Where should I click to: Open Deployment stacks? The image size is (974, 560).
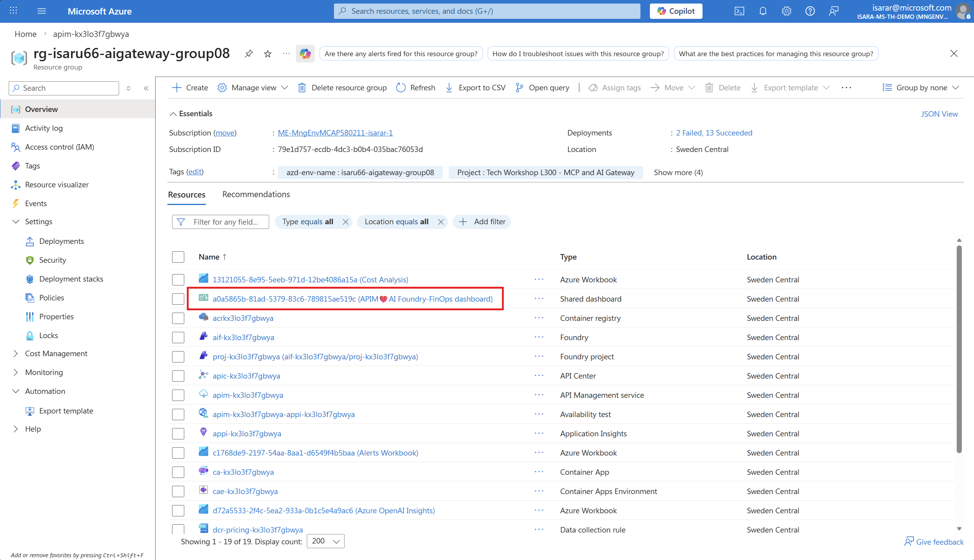click(x=71, y=279)
